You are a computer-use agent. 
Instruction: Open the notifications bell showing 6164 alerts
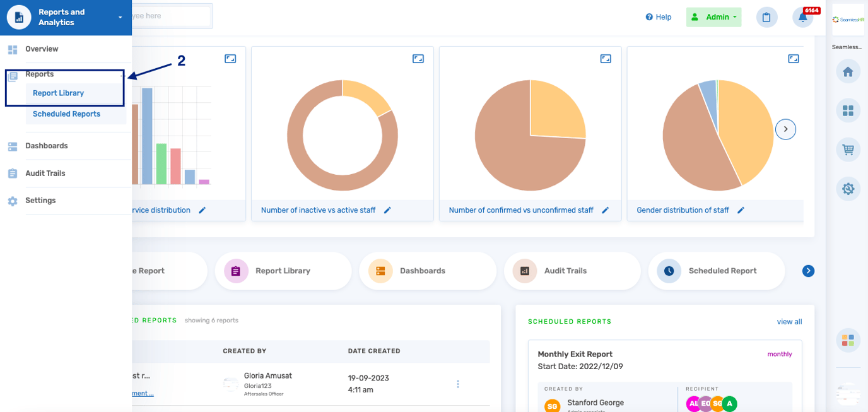[x=802, y=17]
